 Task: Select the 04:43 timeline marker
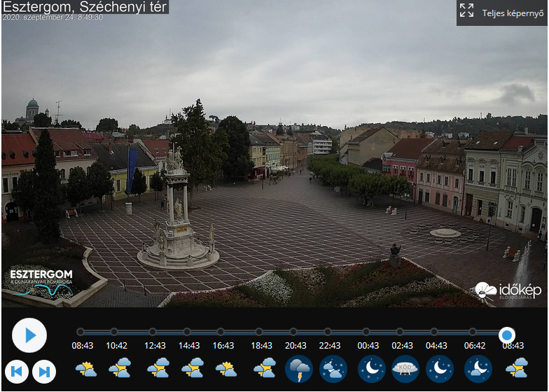434,332
